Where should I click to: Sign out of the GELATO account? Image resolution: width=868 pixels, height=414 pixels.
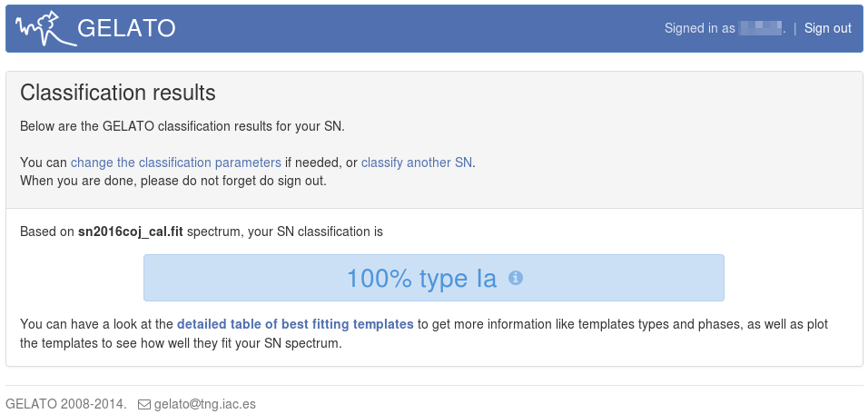click(827, 28)
